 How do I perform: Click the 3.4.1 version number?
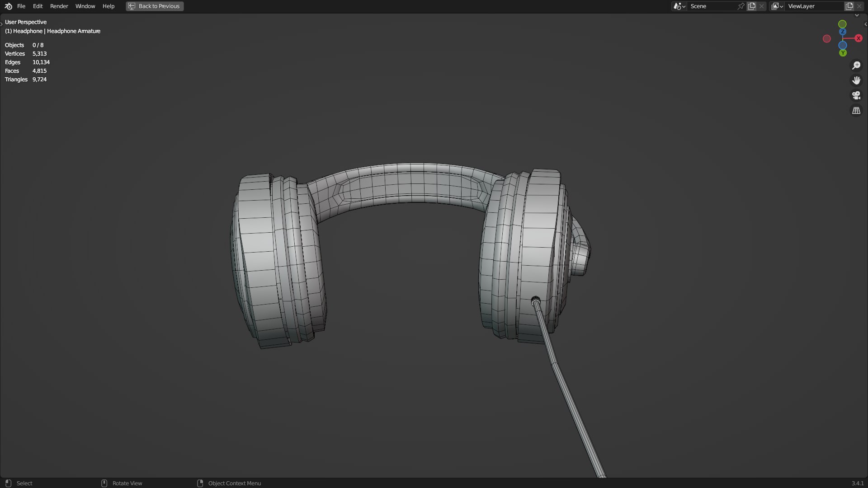pos(858,483)
